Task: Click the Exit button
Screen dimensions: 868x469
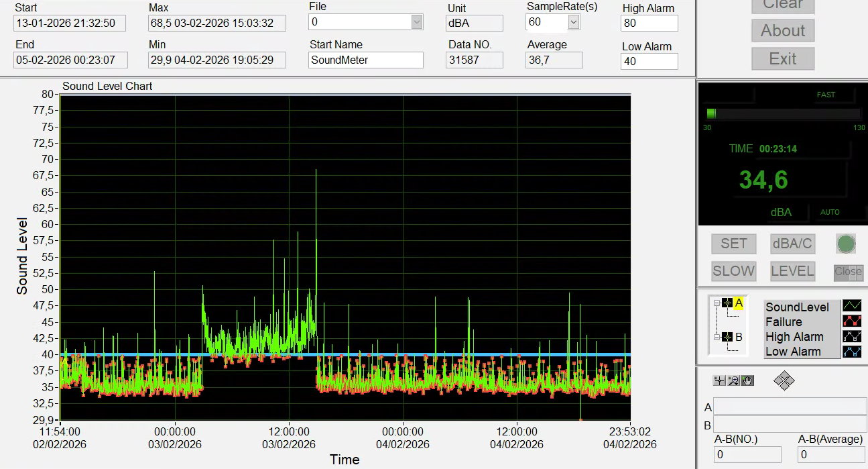Action: (x=783, y=58)
